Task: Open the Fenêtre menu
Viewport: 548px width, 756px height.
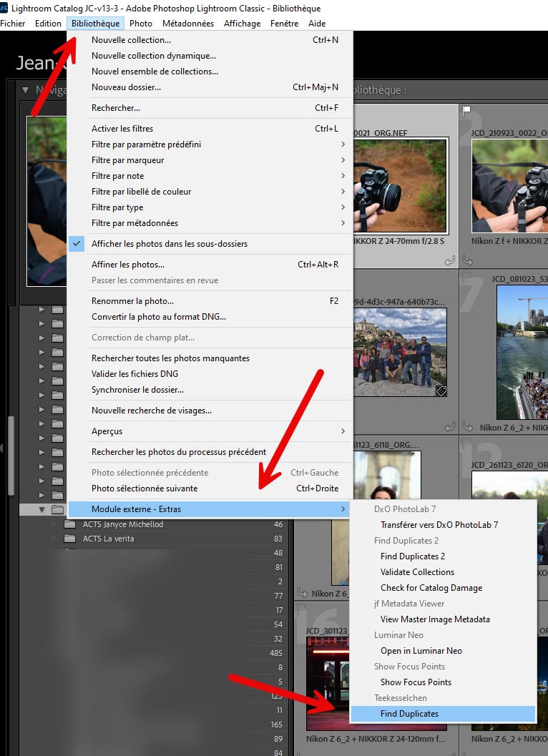Action: pyautogui.click(x=284, y=23)
